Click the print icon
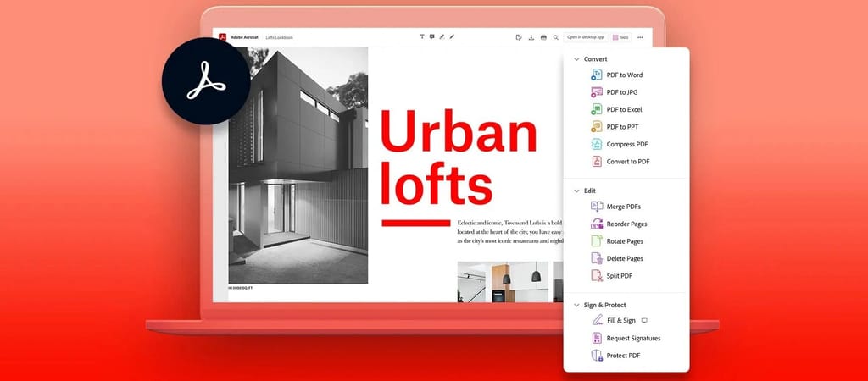 543,37
